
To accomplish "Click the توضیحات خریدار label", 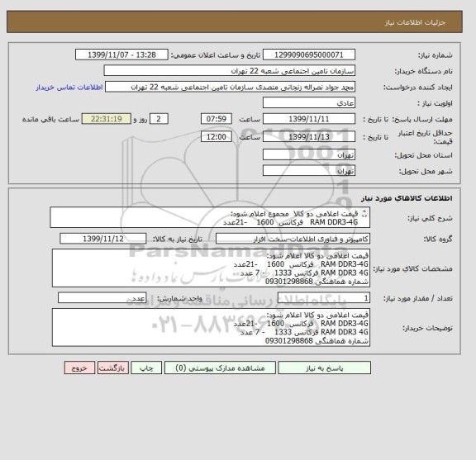I will click(x=427, y=329).
